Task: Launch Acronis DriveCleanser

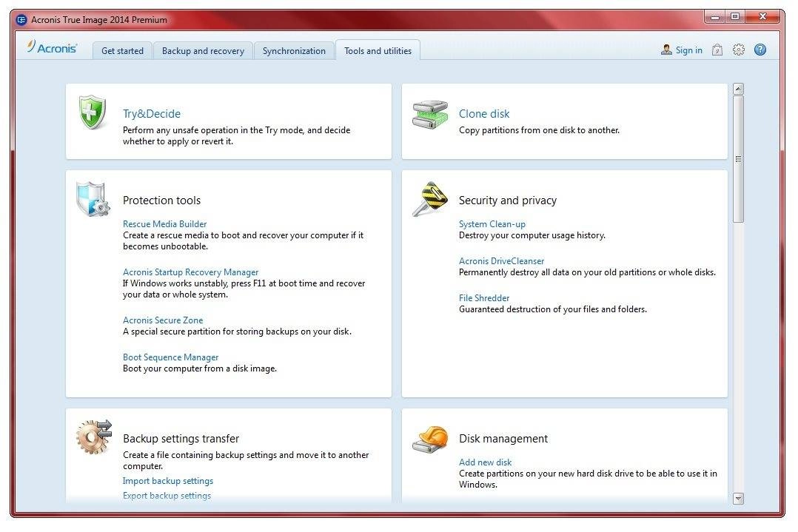Action: (501, 261)
